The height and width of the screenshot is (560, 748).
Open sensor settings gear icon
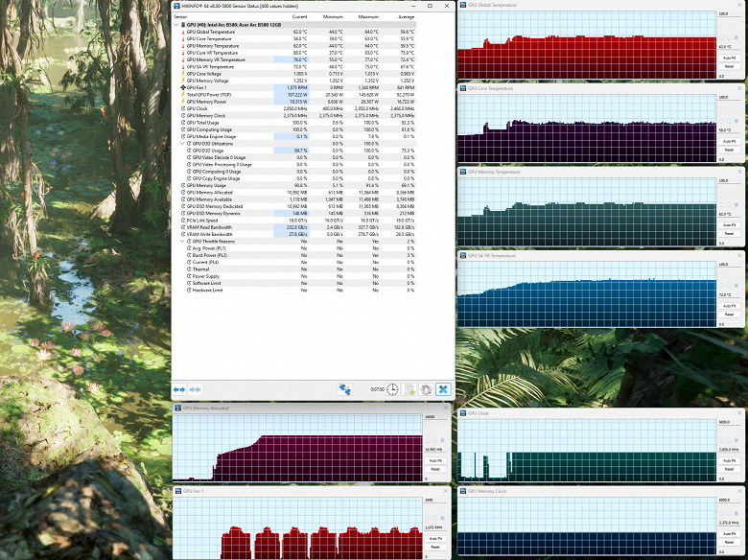click(x=426, y=389)
